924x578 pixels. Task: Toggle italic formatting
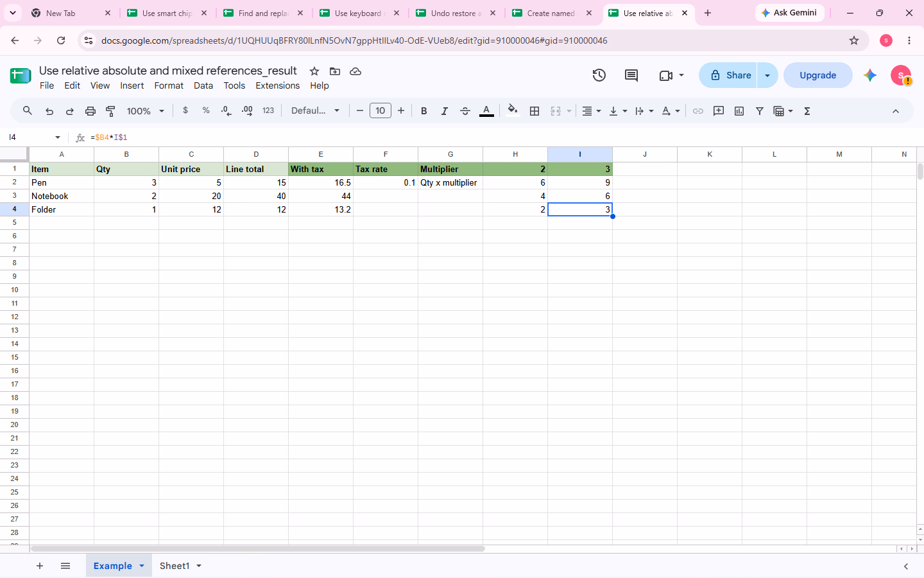(x=444, y=111)
